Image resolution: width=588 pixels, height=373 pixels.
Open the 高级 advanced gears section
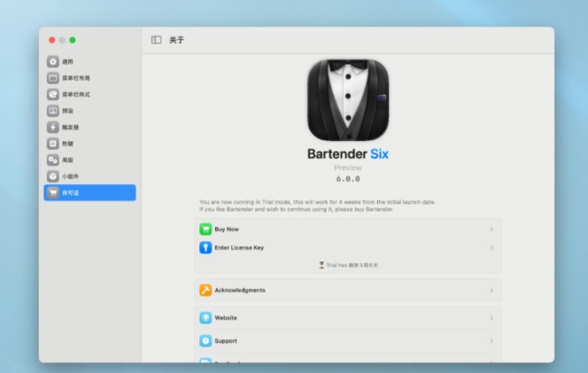(x=89, y=159)
